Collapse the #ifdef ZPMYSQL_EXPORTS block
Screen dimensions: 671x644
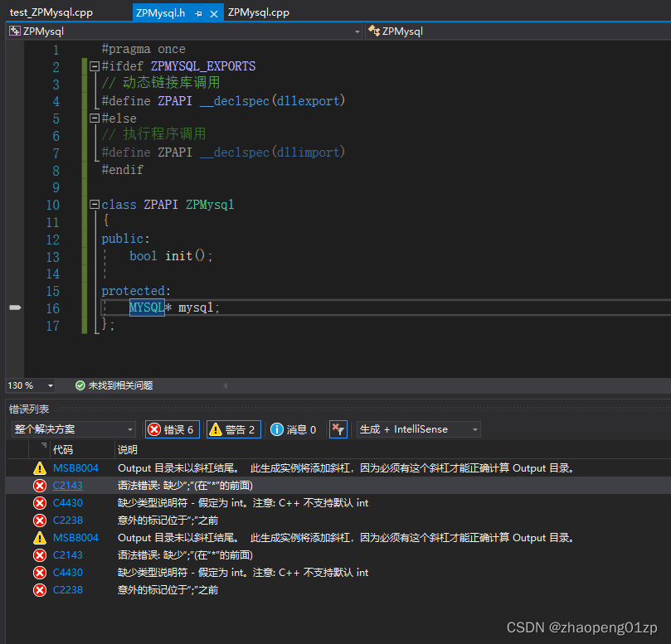click(95, 66)
